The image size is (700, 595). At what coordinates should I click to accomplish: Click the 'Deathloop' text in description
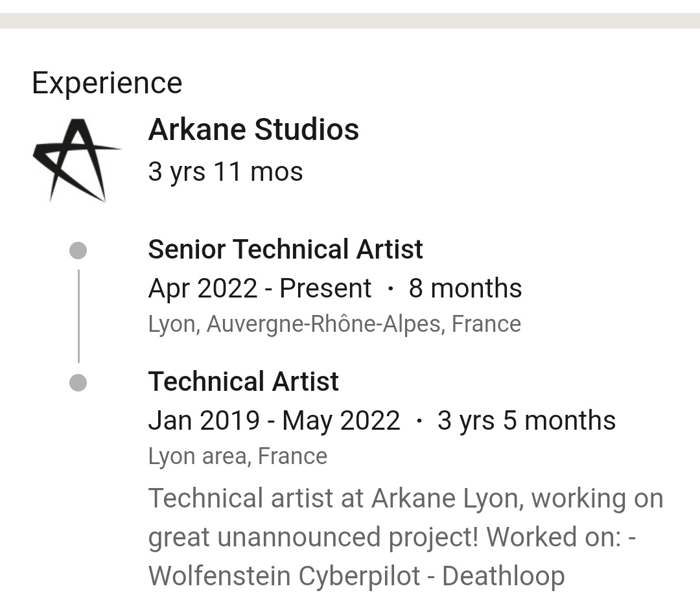pyautogui.click(x=503, y=576)
